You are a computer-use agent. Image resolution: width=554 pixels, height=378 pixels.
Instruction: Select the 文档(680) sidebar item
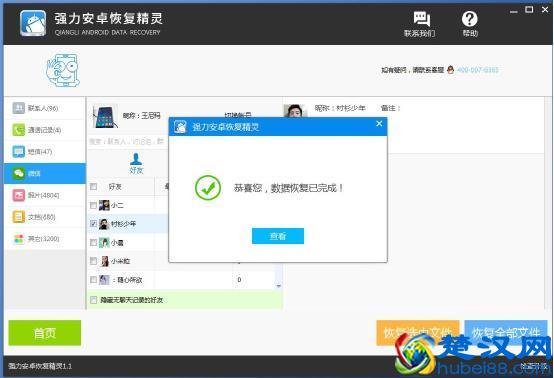[x=45, y=217]
